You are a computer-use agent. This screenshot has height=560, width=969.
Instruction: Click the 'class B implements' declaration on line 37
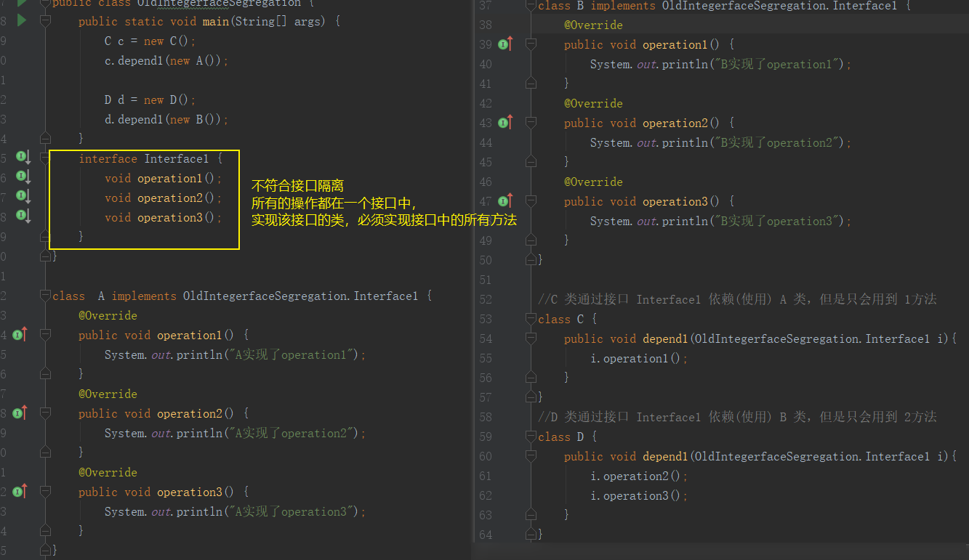pos(724,6)
